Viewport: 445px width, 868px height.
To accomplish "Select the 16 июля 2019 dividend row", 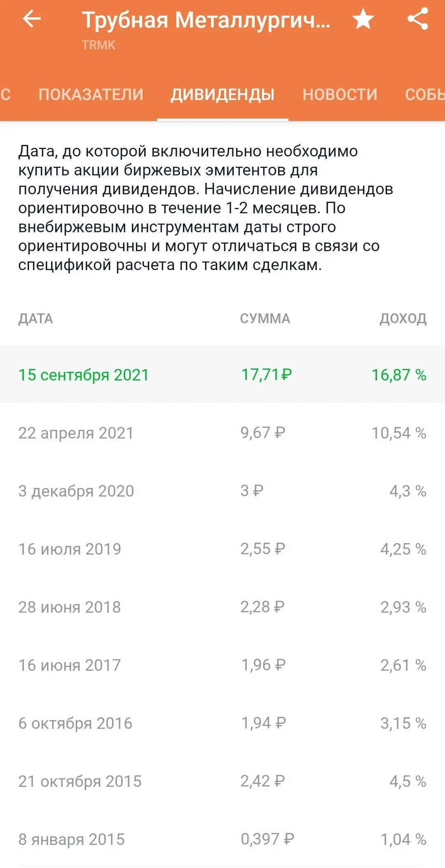I will pyautogui.click(x=222, y=548).
